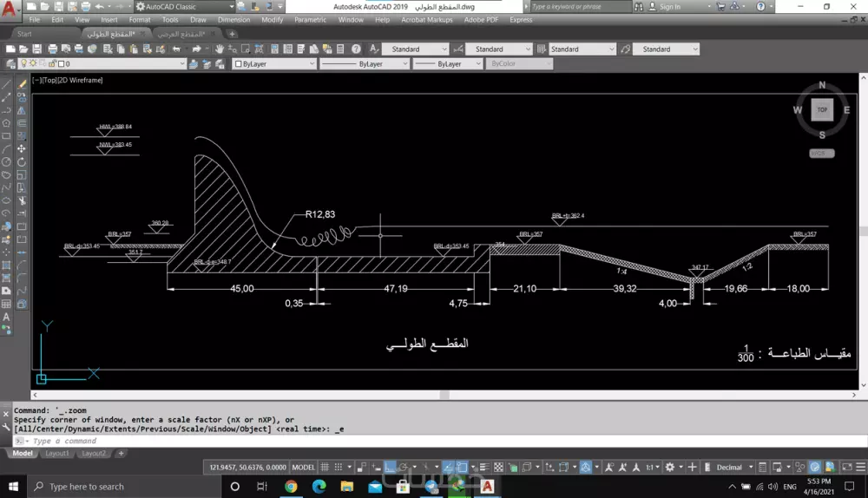Open the text style Standard dropdown
Image resolution: width=868 pixels, height=498 pixels.
pyautogui.click(x=415, y=49)
